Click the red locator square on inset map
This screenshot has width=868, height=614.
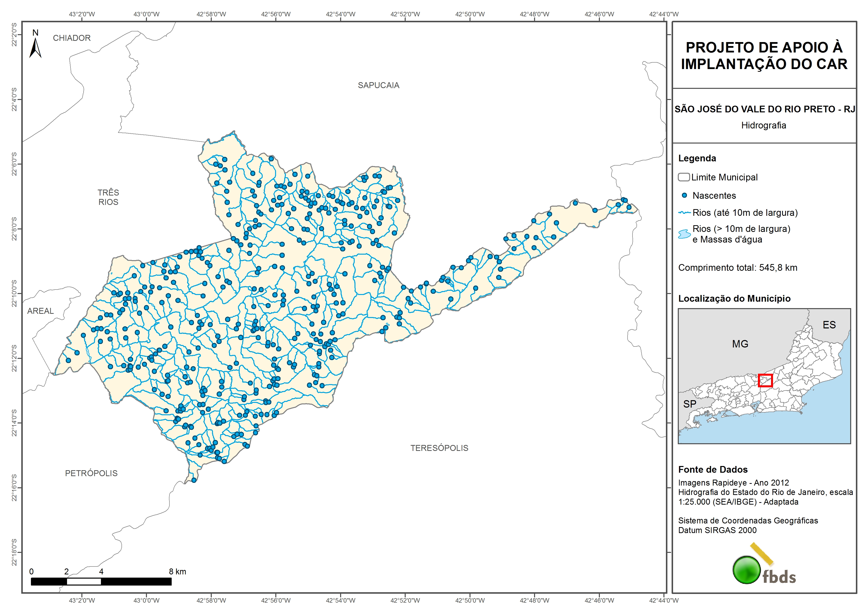(765, 380)
